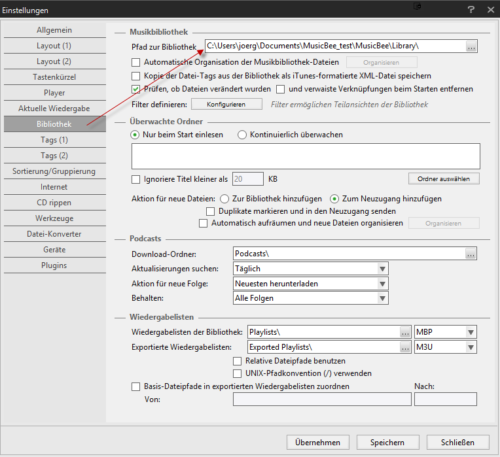The height and width of the screenshot is (457, 500).
Task: Click the Speichern button
Action: coord(388,442)
